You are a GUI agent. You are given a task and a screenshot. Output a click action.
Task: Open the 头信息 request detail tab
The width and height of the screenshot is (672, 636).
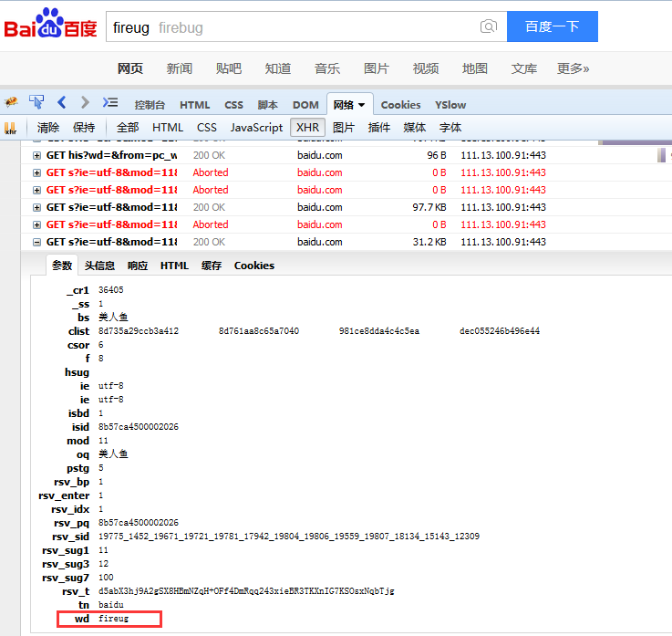click(99, 266)
